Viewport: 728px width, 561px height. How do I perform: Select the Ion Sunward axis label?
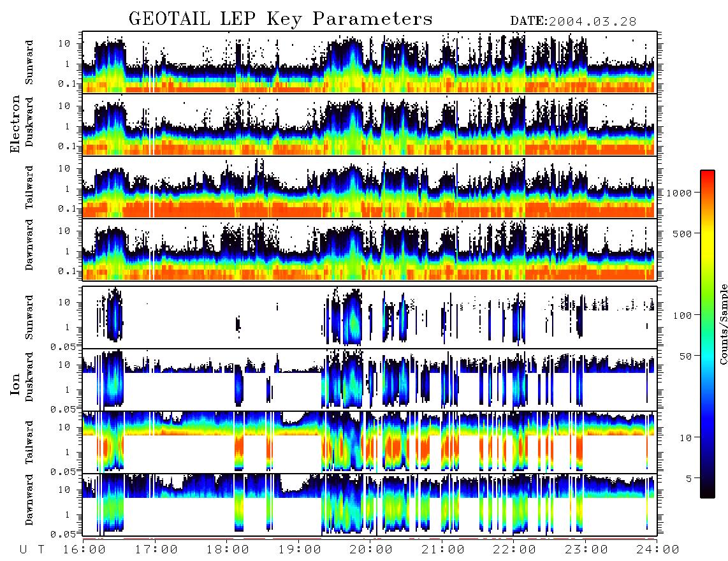(x=30, y=317)
